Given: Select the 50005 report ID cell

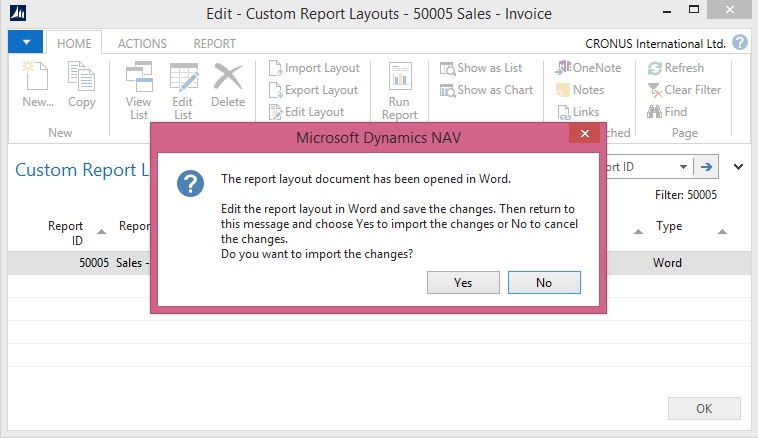Looking at the screenshot, I should pyautogui.click(x=94, y=263).
